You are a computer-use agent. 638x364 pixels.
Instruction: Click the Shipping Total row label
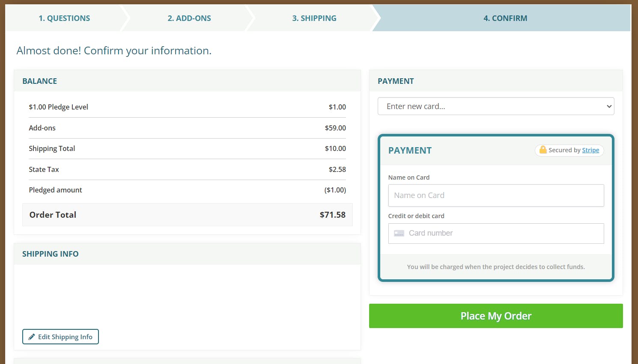pos(52,148)
